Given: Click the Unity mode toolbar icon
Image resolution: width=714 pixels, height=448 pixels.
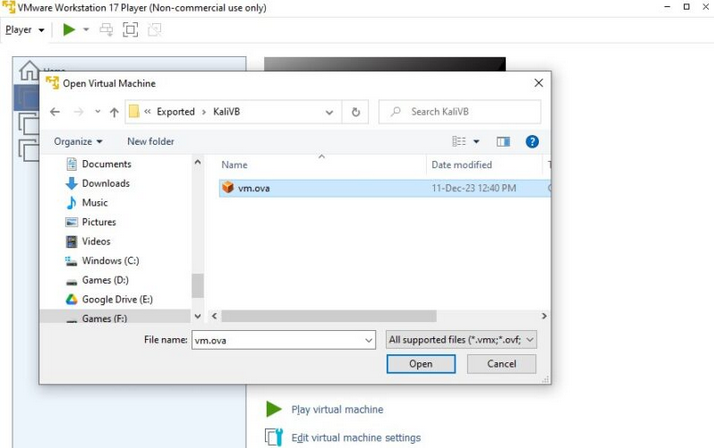Looking at the screenshot, I should [154, 30].
